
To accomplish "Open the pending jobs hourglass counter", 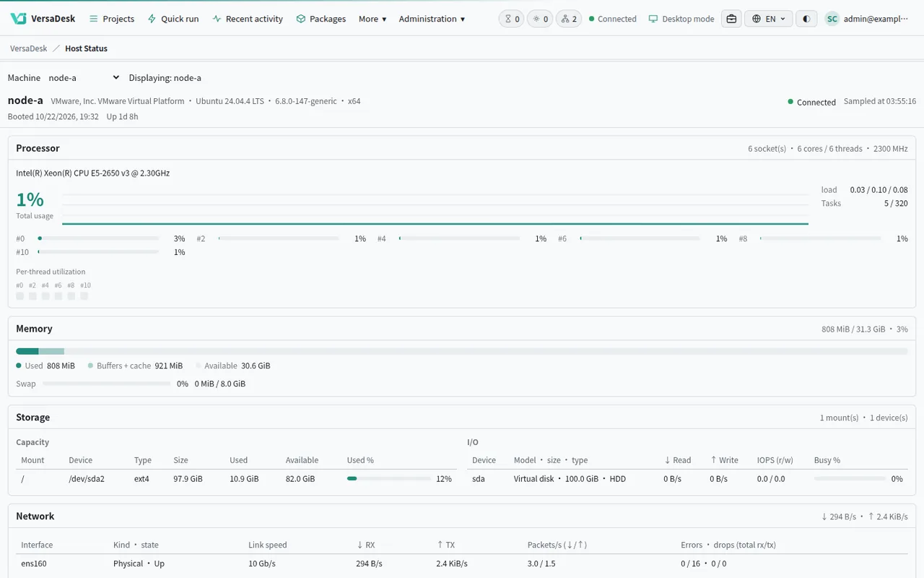I will (x=512, y=19).
